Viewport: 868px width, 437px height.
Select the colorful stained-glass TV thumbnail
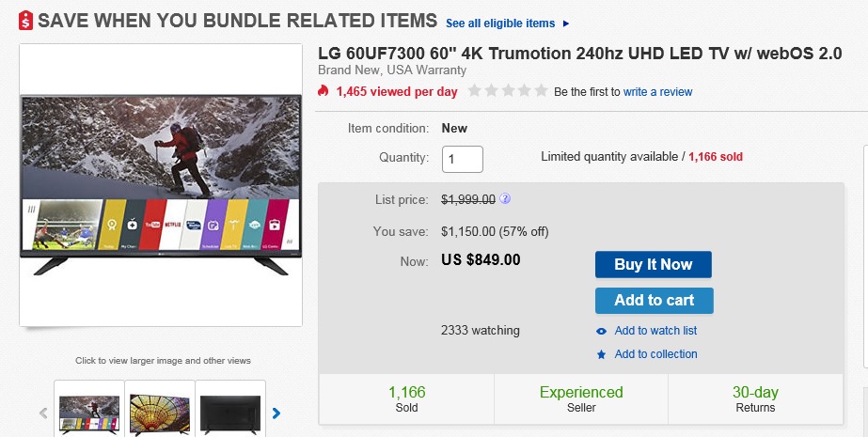(x=159, y=411)
